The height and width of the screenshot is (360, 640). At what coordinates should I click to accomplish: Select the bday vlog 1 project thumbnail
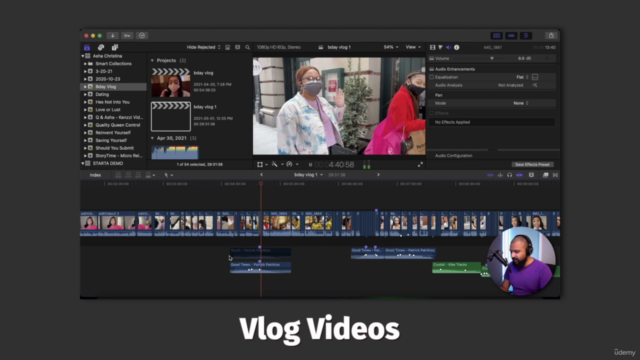pyautogui.click(x=171, y=116)
